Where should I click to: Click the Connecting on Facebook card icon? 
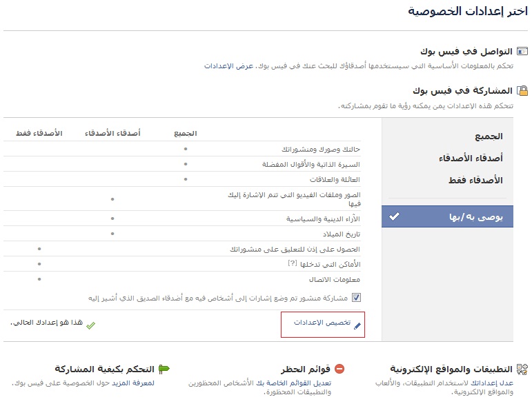click(x=522, y=52)
